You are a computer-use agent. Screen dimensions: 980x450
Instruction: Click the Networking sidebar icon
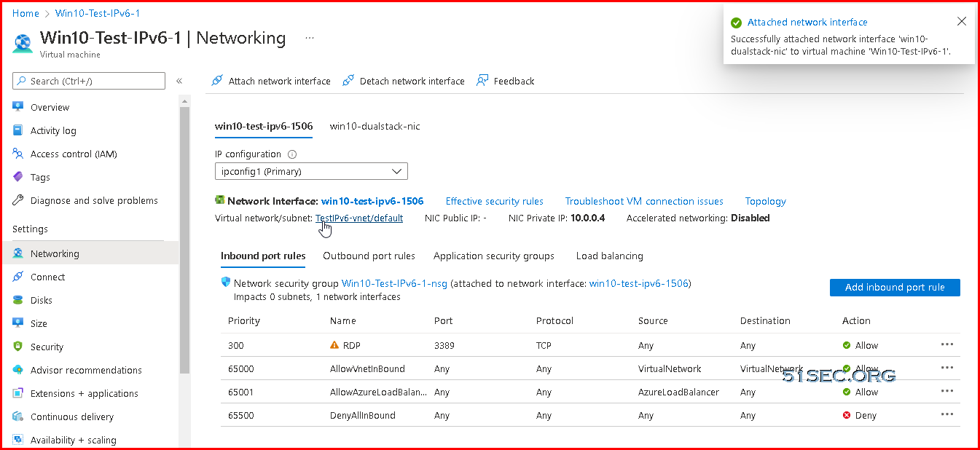(x=18, y=253)
